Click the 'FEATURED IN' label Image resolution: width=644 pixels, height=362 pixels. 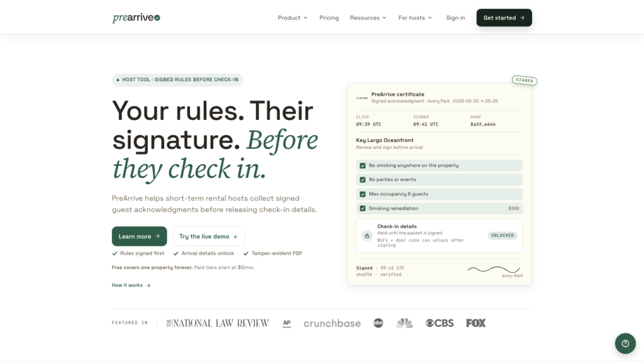coord(130,323)
